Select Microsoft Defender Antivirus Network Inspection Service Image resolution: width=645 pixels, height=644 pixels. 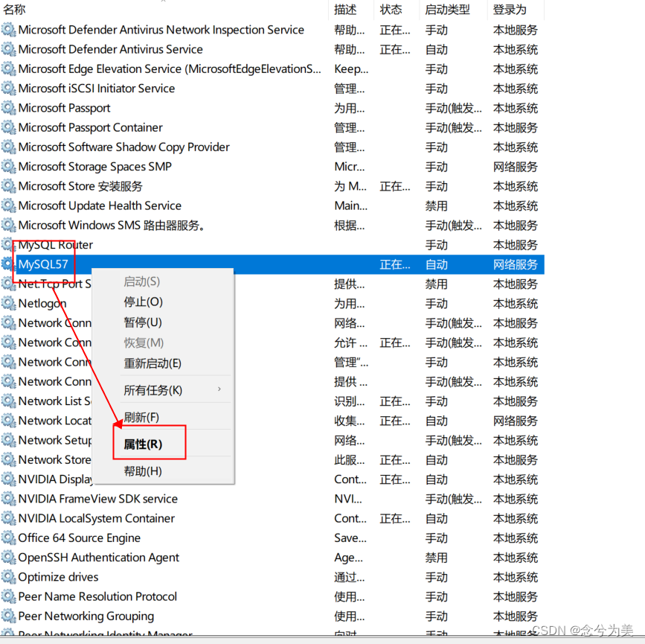click(x=161, y=30)
